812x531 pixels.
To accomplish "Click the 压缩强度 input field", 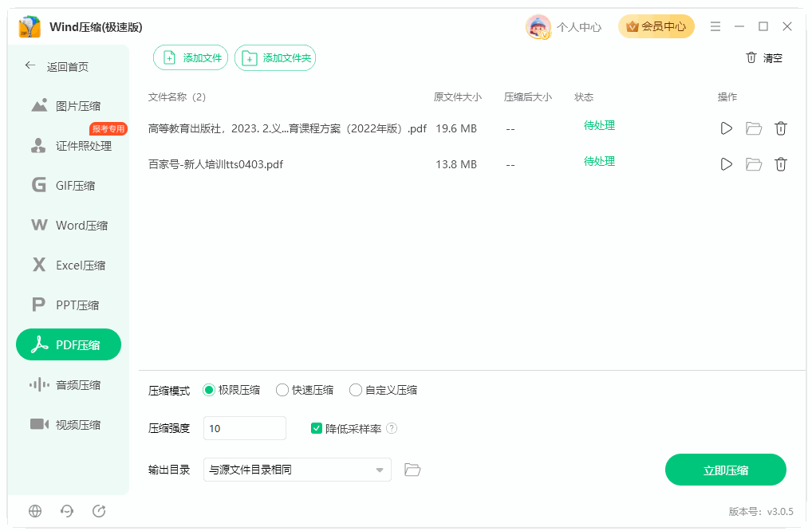I will click(245, 428).
